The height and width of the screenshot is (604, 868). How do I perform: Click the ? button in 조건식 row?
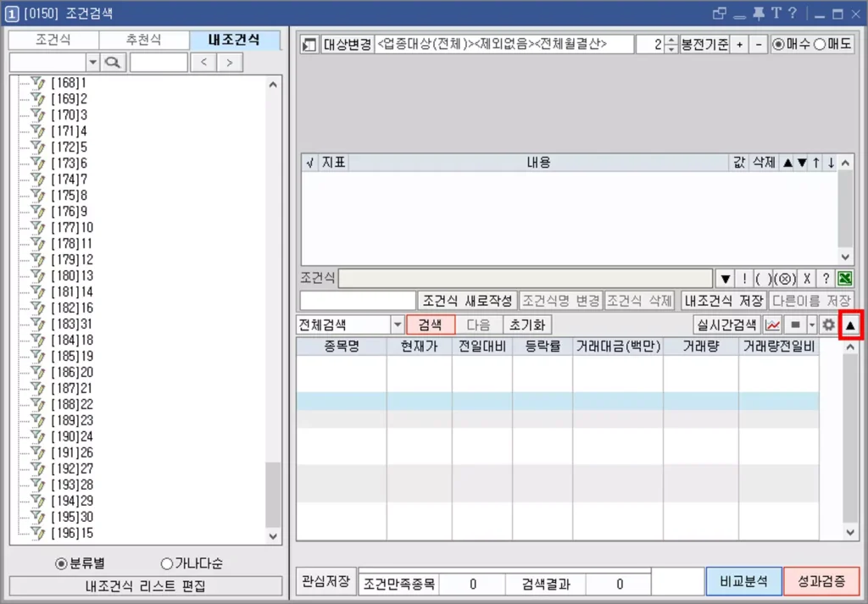pyautogui.click(x=826, y=278)
